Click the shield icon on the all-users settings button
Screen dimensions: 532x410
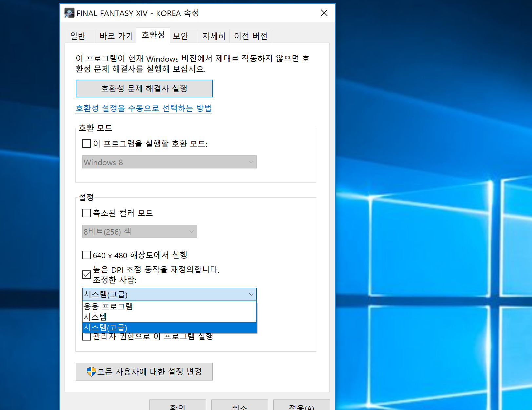click(91, 372)
